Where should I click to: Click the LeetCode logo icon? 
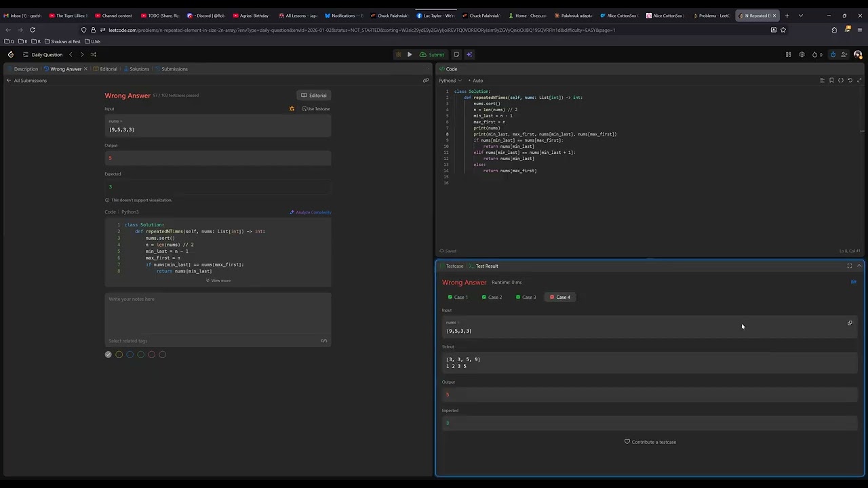click(x=11, y=55)
